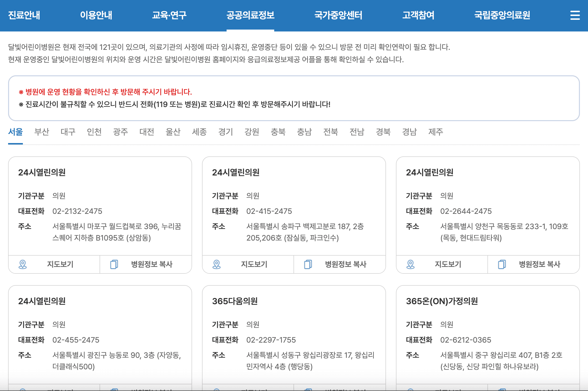This screenshot has width=588, height=391.
Task: Click copy icon on Songpa-gu clinic card
Action: [x=308, y=264]
